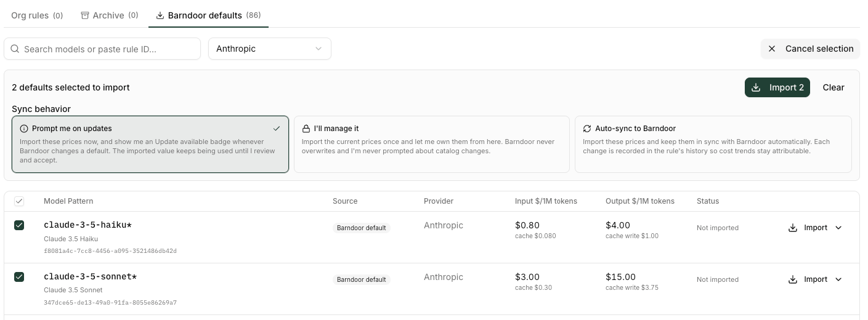
Task: Click the claude-3-5-sonnet* model pattern
Action: coord(91,277)
